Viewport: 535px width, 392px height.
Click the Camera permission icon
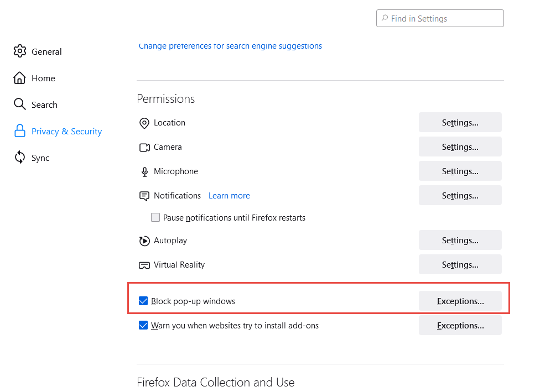click(x=144, y=147)
